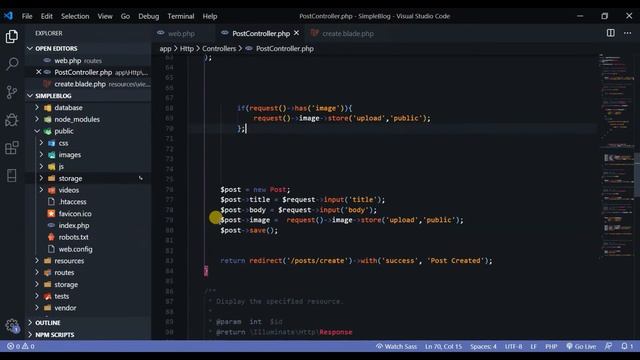640x360 pixels.
Task: Open the Explorer view in activity bar
Action: pos(12,37)
